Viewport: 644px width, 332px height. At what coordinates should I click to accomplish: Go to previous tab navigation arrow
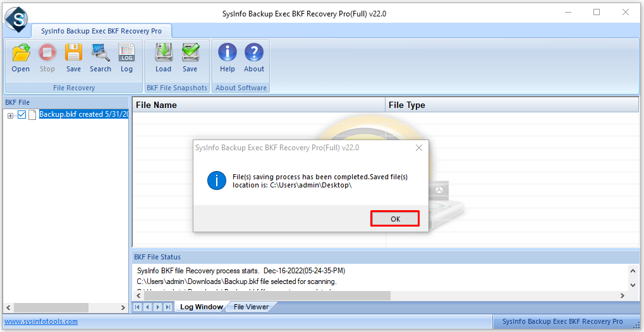[x=148, y=307]
